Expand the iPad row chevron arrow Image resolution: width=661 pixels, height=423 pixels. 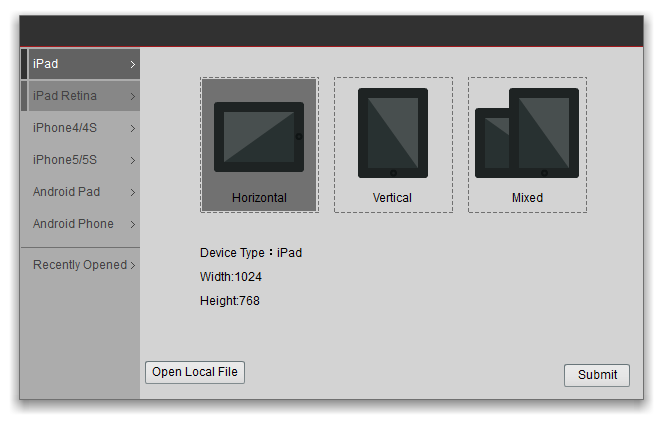click(133, 65)
